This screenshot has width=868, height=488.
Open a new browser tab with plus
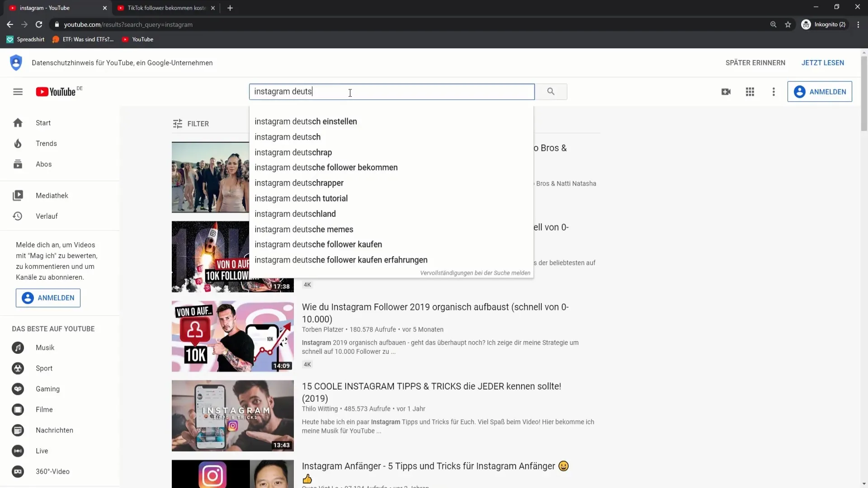[230, 8]
